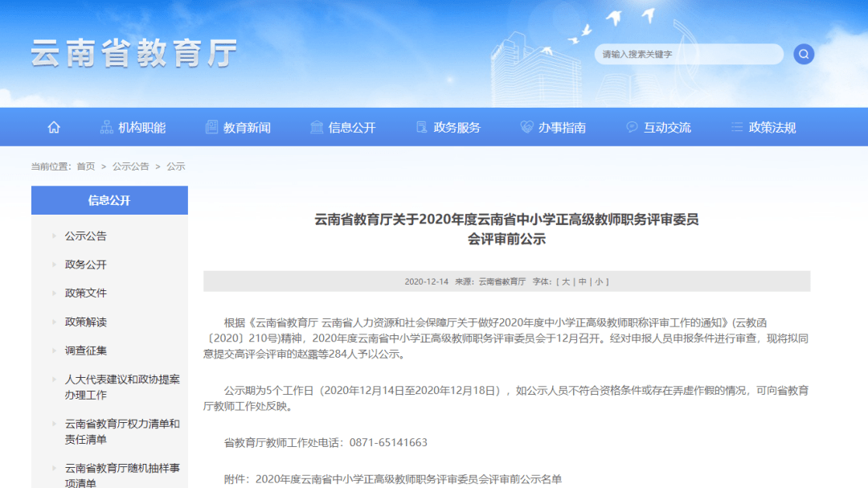Image resolution: width=868 pixels, height=488 pixels.
Task: Click the 办事指南 heart icon
Action: point(526,127)
